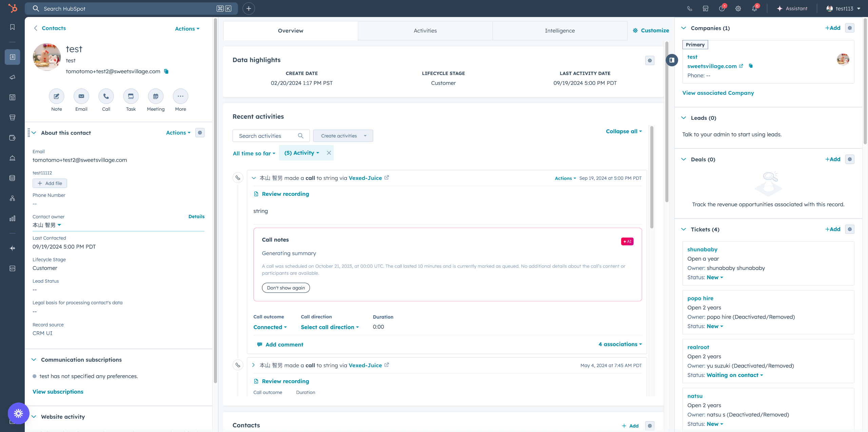The height and width of the screenshot is (432, 868).
Task: Open the Create activities dropdown
Action: (x=343, y=136)
